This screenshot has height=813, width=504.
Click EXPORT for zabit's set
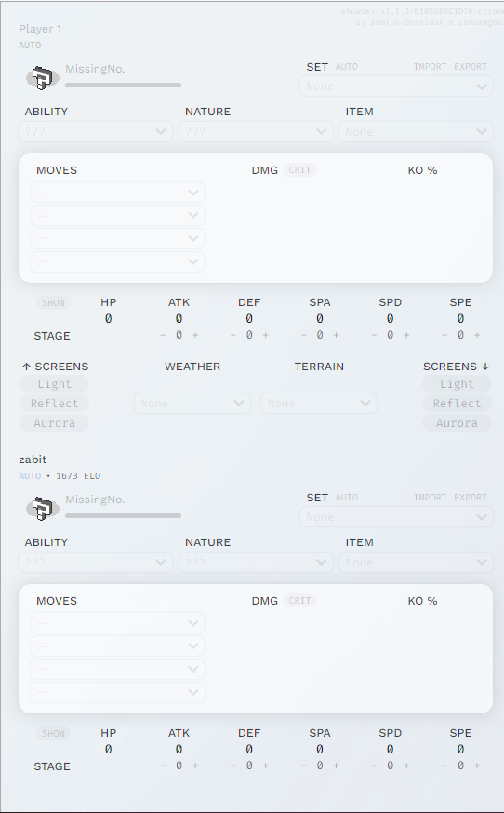pyautogui.click(x=471, y=498)
